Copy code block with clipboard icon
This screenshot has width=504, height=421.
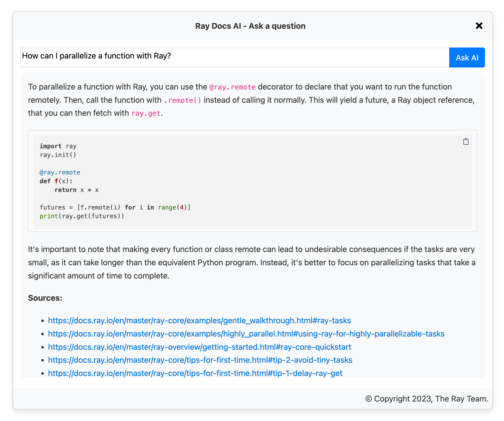(466, 141)
